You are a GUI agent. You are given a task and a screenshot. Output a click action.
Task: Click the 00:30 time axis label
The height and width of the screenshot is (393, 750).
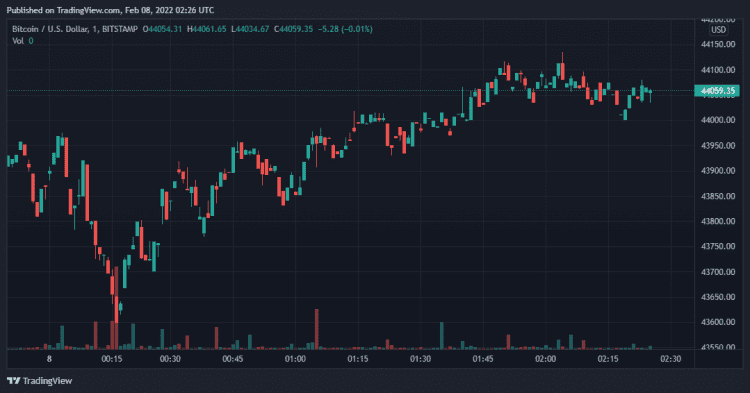[x=170, y=359]
